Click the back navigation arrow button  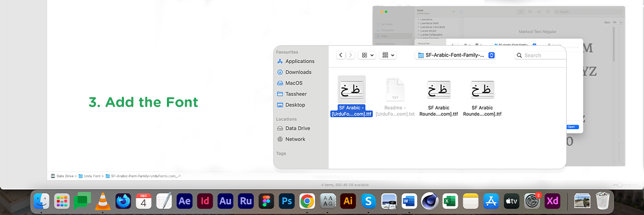341,55
